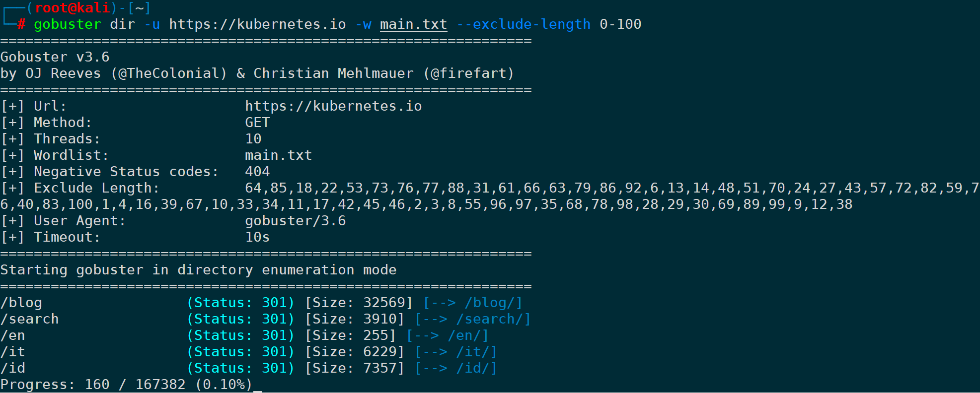Click the redirect target /id/
The image size is (980, 393).
(472, 368)
